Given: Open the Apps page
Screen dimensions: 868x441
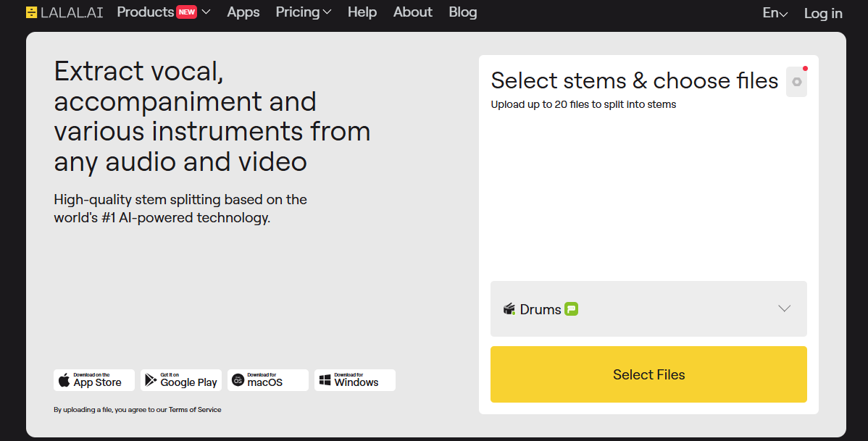Looking at the screenshot, I should tap(243, 12).
